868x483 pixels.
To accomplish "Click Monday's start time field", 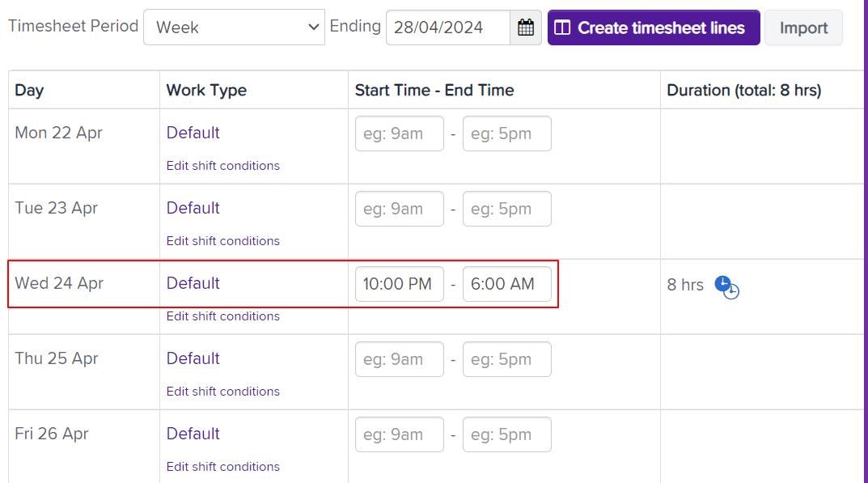I will pyautogui.click(x=400, y=133).
